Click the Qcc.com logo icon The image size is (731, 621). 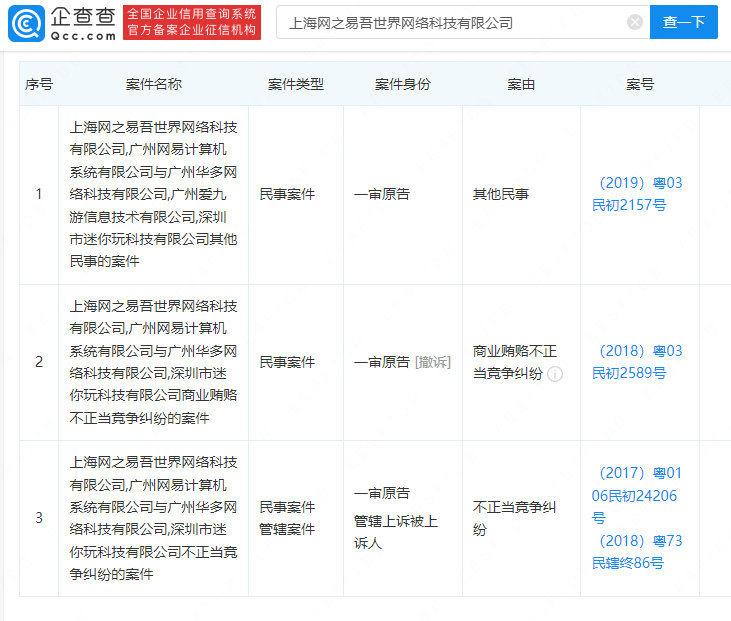coord(27,23)
